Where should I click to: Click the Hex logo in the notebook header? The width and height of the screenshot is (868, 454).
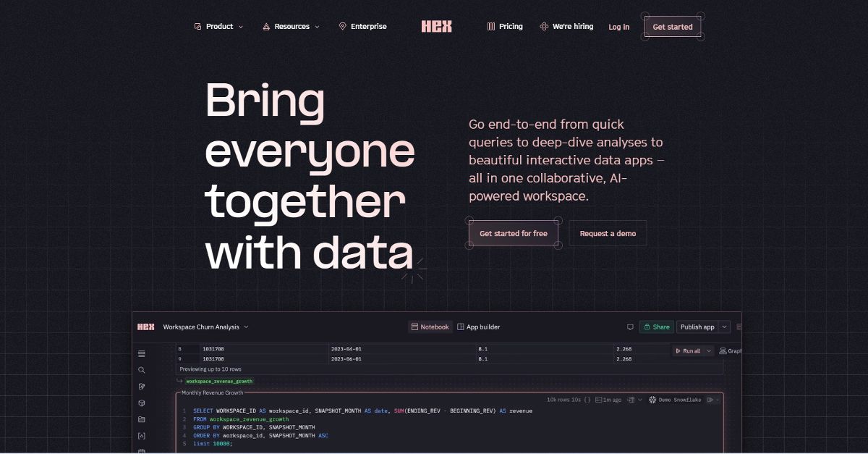tap(145, 327)
